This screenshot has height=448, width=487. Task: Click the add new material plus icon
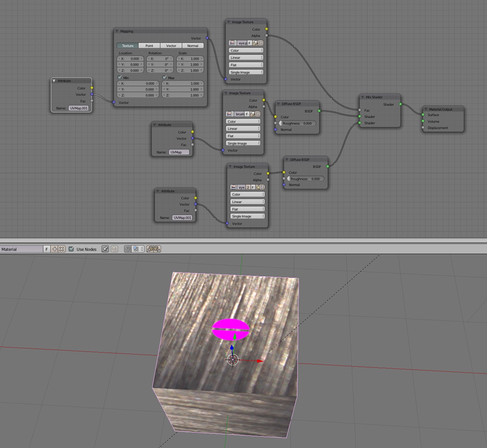[x=55, y=249]
